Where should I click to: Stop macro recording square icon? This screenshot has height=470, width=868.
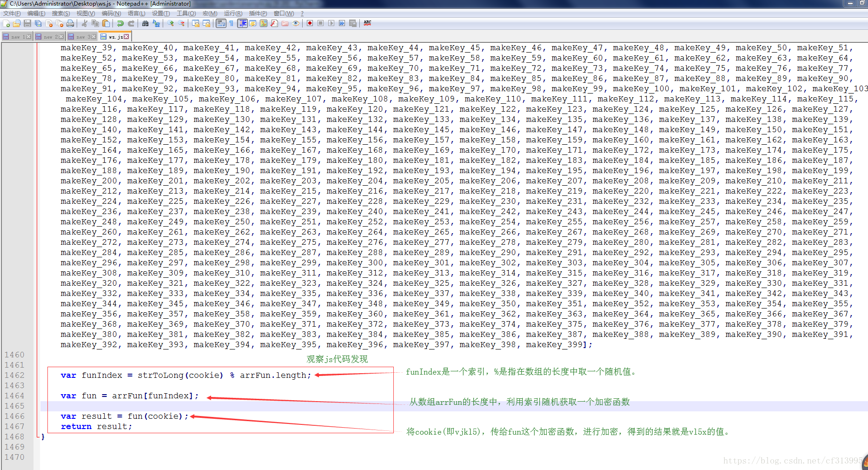tap(320, 23)
